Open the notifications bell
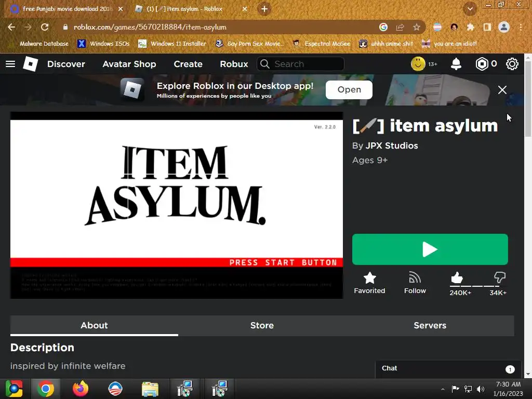This screenshot has width=532, height=399. (456, 64)
